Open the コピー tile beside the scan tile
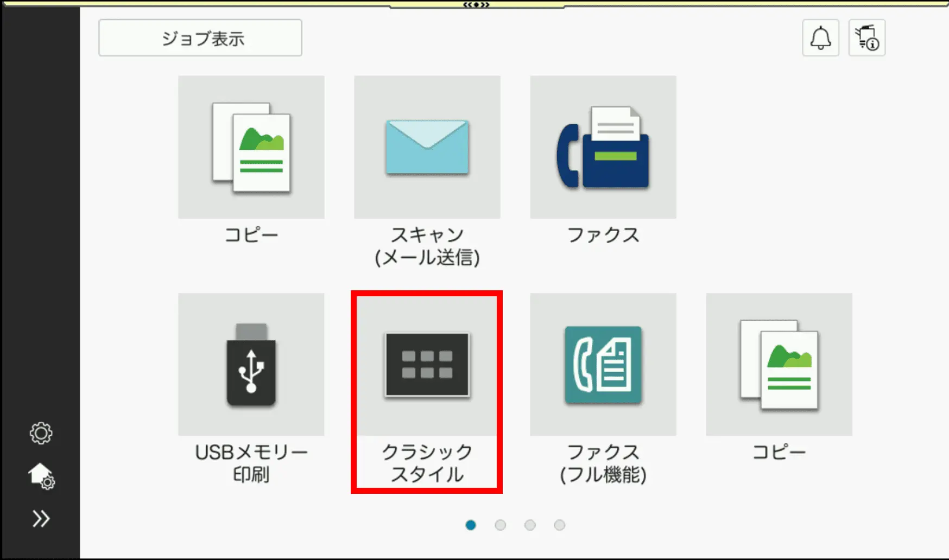Viewport: 949px width, 560px height. [251, 147]
